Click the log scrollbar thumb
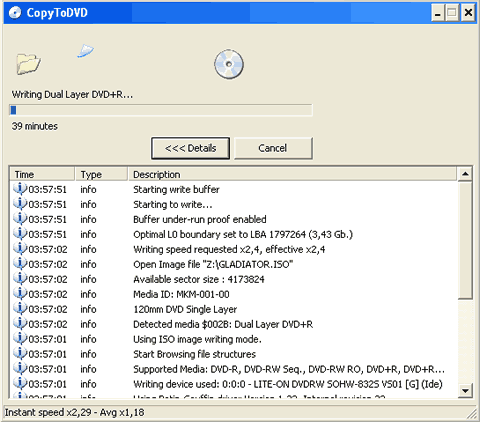 [465, 240]
